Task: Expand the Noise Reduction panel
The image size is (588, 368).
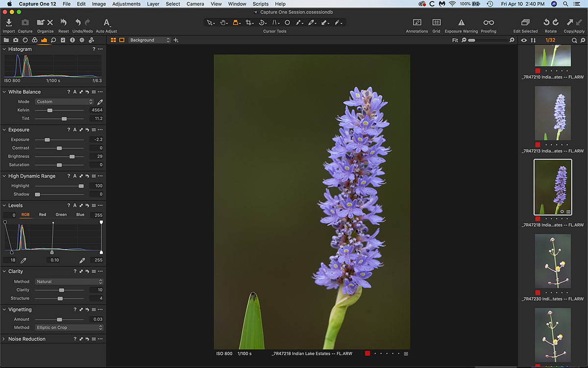Action: (x=4, y=339)
